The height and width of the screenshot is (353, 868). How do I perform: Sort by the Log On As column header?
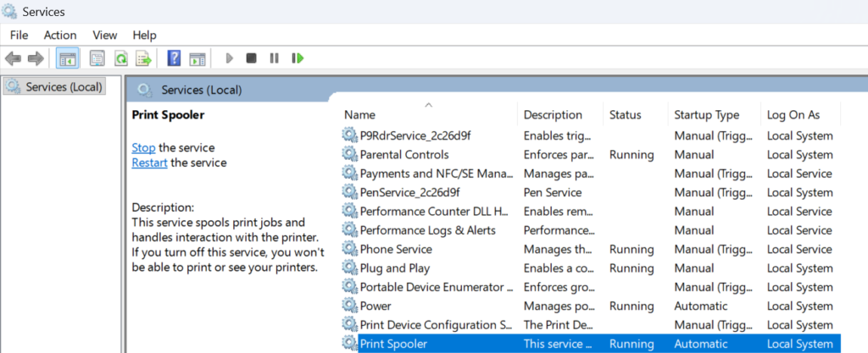coord(800,115)
